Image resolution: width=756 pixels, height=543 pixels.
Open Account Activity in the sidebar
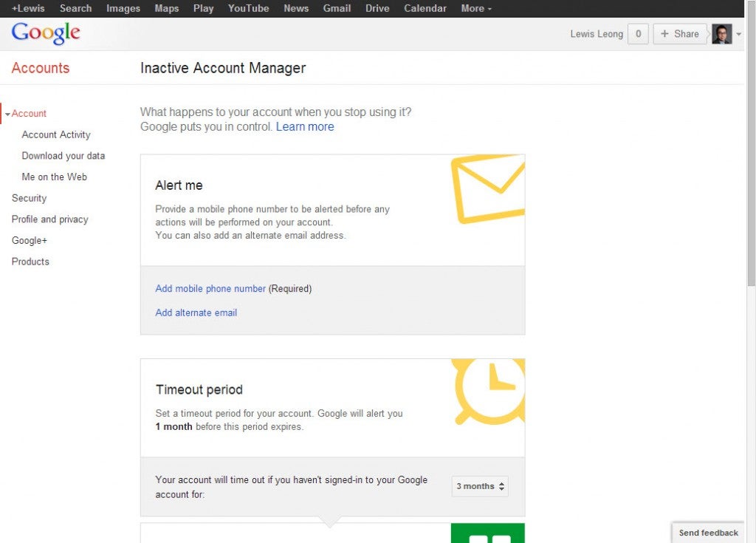[x=56, y=134]
